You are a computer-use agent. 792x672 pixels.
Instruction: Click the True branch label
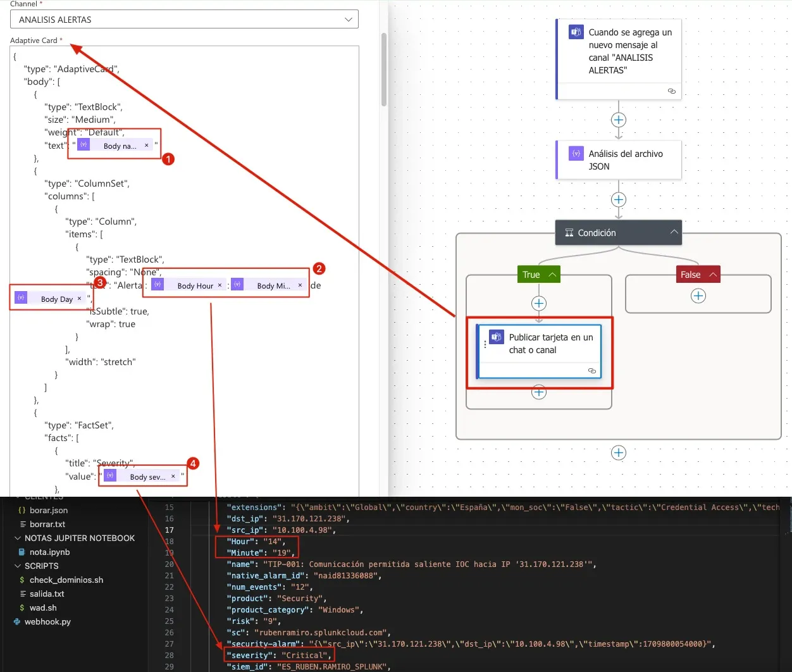coord(531,275)
